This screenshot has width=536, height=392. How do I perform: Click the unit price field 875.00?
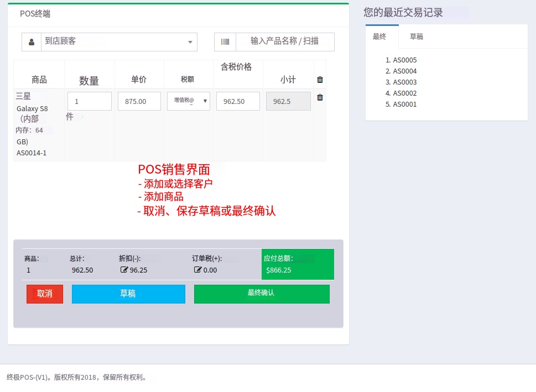[139, 101]
